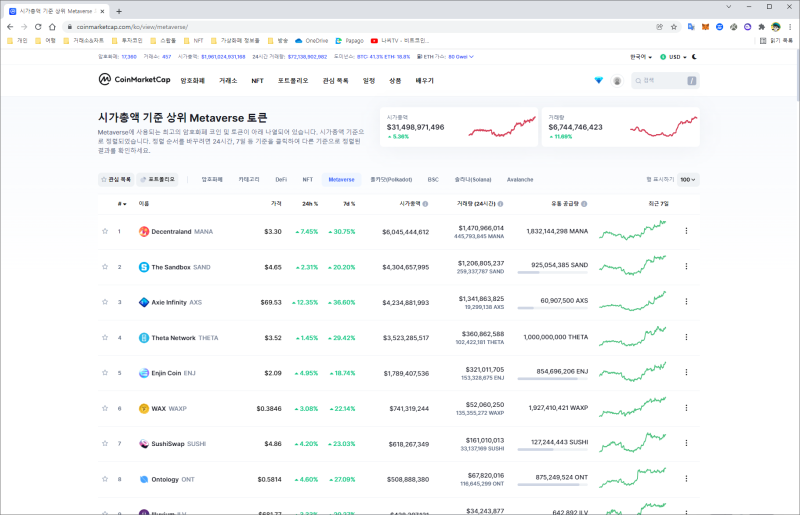Image resolution: width=800 pixels, height=515 pixels.
Task: Open more options for The Sandbox row
Action: pyautogui.click(x=686, y=266)
